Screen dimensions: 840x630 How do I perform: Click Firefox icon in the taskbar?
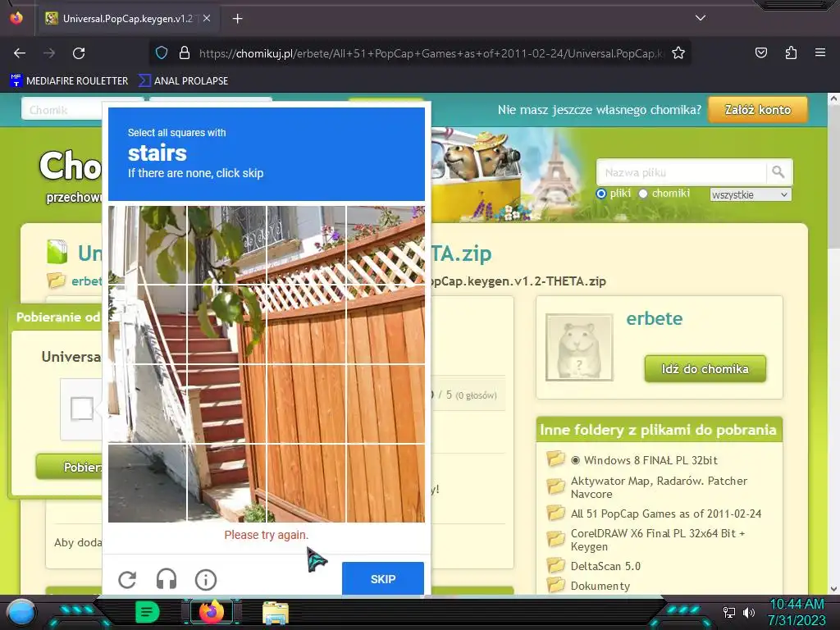pyautogui.click(x=211, y=612)
